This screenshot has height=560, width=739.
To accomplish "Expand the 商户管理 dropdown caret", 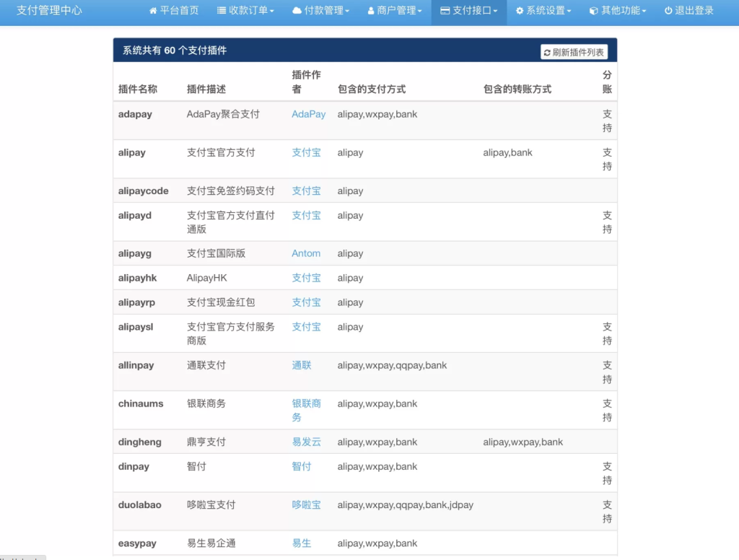I will point(419,12).
